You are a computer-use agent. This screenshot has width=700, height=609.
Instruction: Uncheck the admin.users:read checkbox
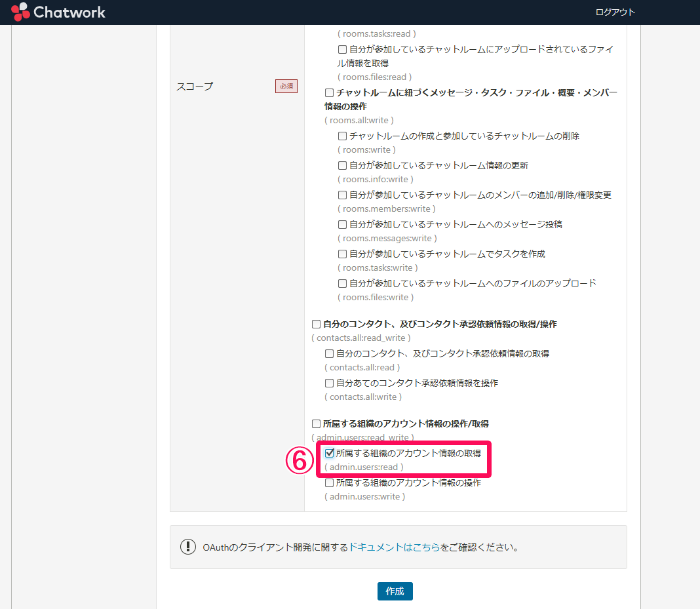[330, 453]
